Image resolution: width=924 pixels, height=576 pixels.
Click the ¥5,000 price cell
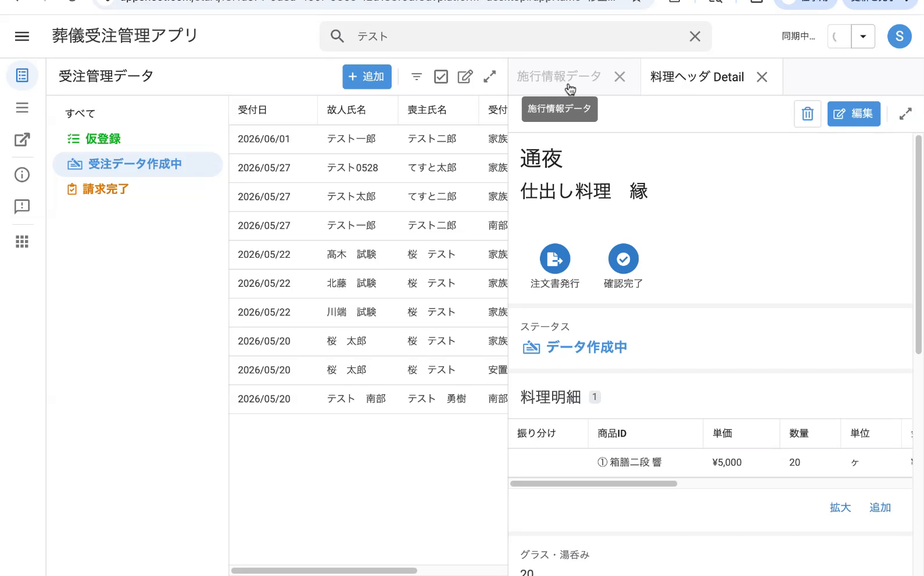727,462
